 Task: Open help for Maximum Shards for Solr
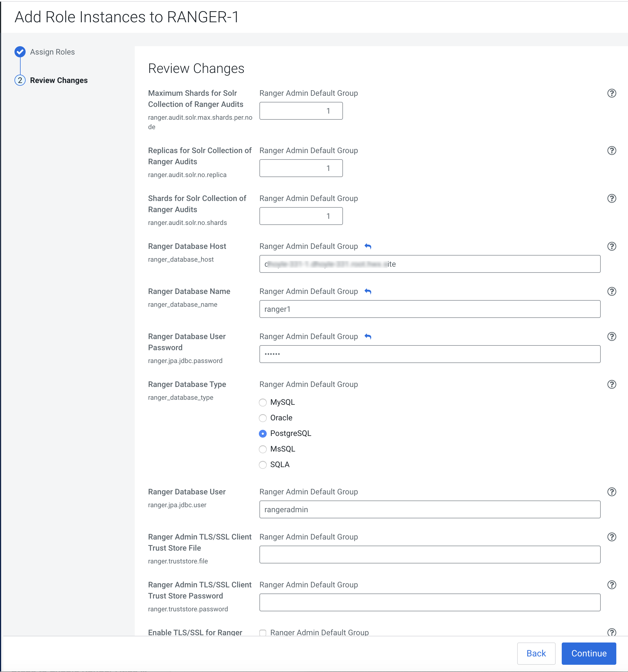point(612,93)
